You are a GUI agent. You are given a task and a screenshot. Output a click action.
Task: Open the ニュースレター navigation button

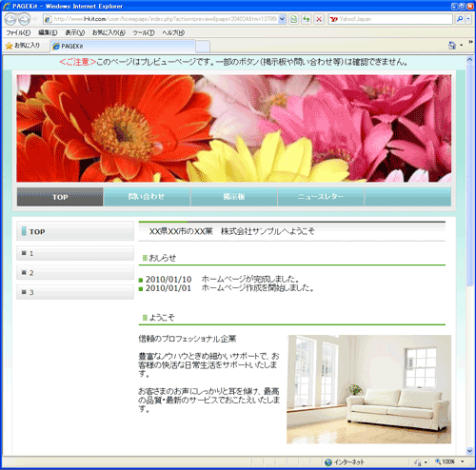(321, 197)
